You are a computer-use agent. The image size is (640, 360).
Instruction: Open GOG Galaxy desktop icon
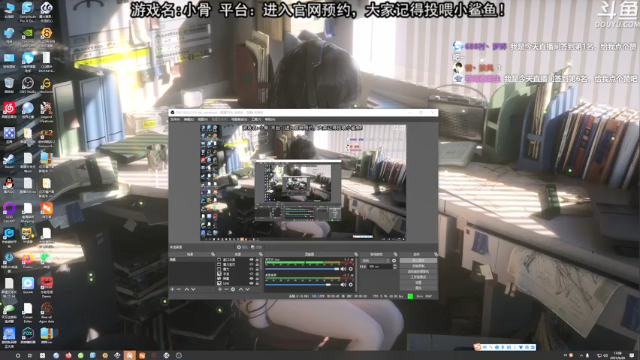(9, 209)
